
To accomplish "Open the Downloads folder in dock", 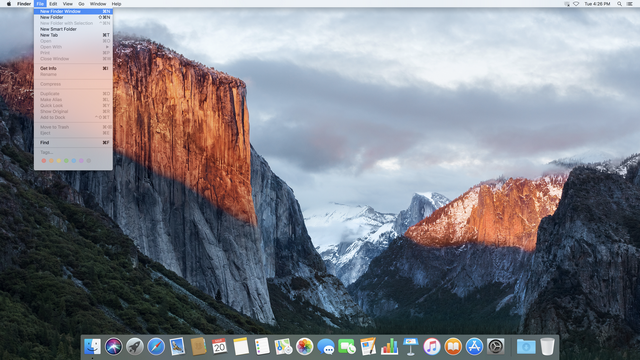I will click(x=526, y=347).
